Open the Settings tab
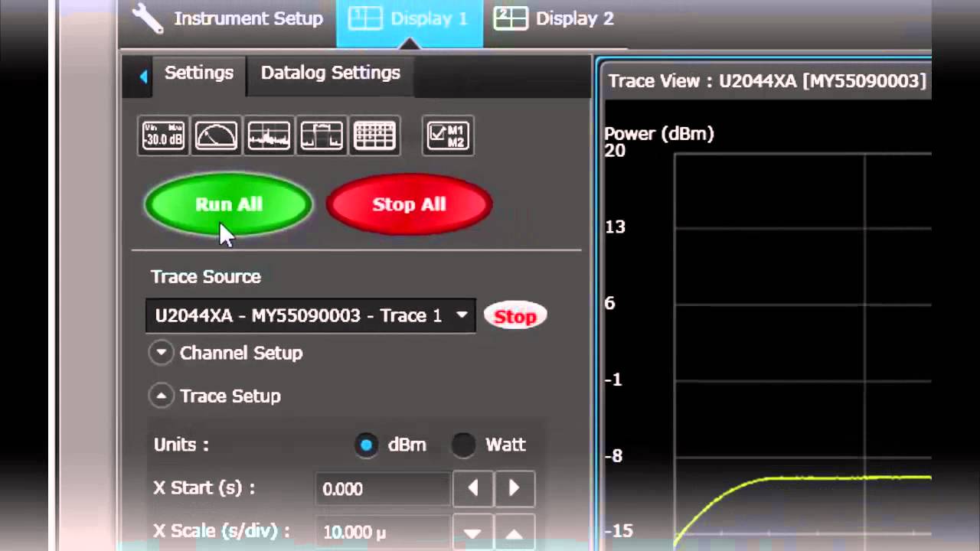Image resolution: width=980 pixels, height=551 pixels. click(199, 73)
